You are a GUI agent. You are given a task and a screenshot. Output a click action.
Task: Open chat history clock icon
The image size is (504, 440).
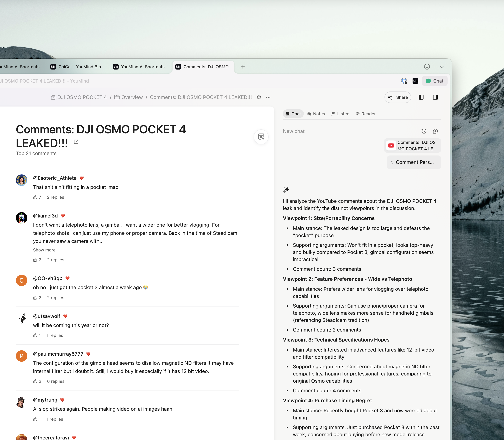424,131
